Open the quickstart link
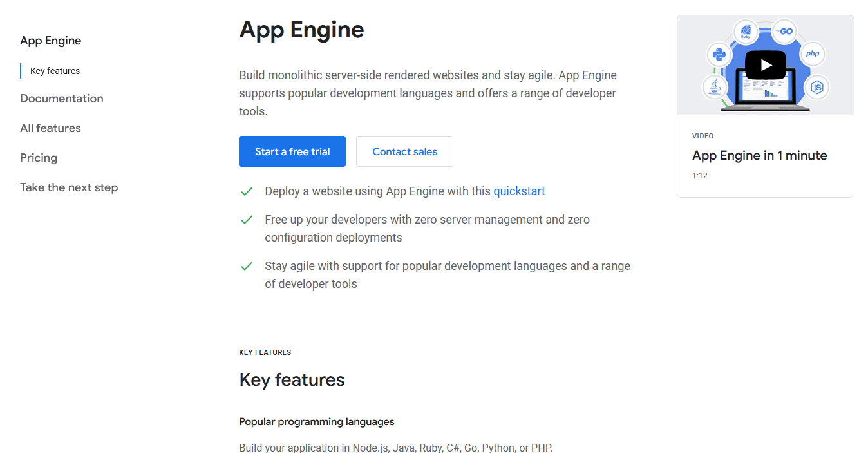The width and height of the screenshot is (868, 467). point(519,191)
